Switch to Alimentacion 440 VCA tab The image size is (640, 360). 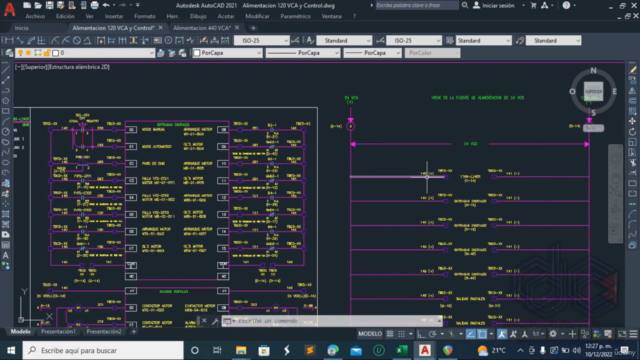202,28
